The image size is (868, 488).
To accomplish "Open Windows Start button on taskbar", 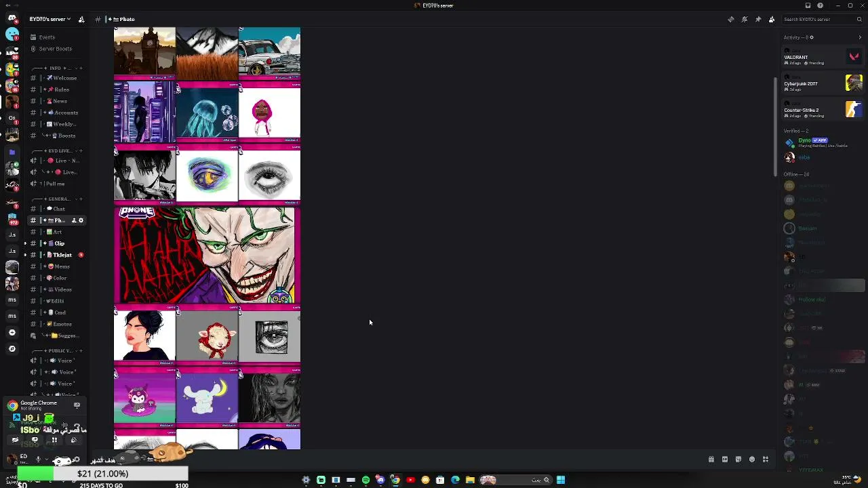I will (561, 480).
